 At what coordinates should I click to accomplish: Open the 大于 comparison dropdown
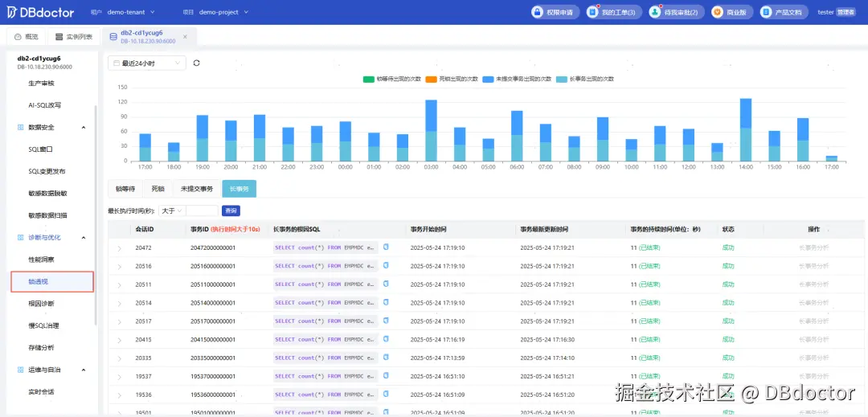pos(172,211)
